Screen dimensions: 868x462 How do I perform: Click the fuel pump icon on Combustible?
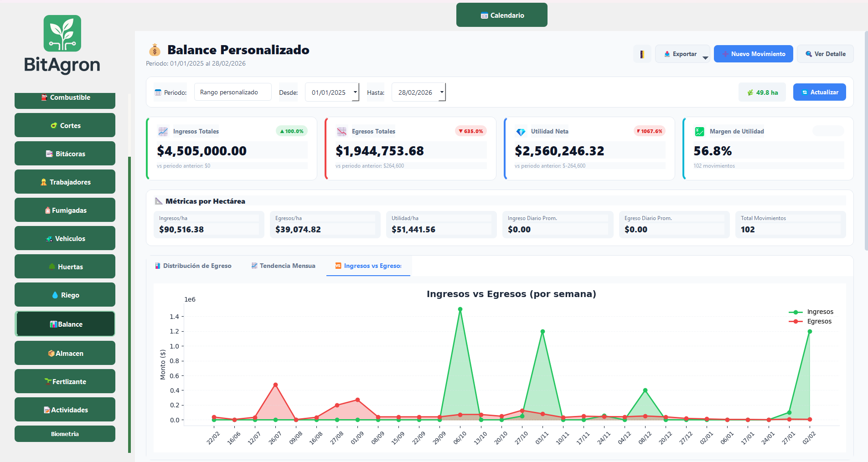44,98
